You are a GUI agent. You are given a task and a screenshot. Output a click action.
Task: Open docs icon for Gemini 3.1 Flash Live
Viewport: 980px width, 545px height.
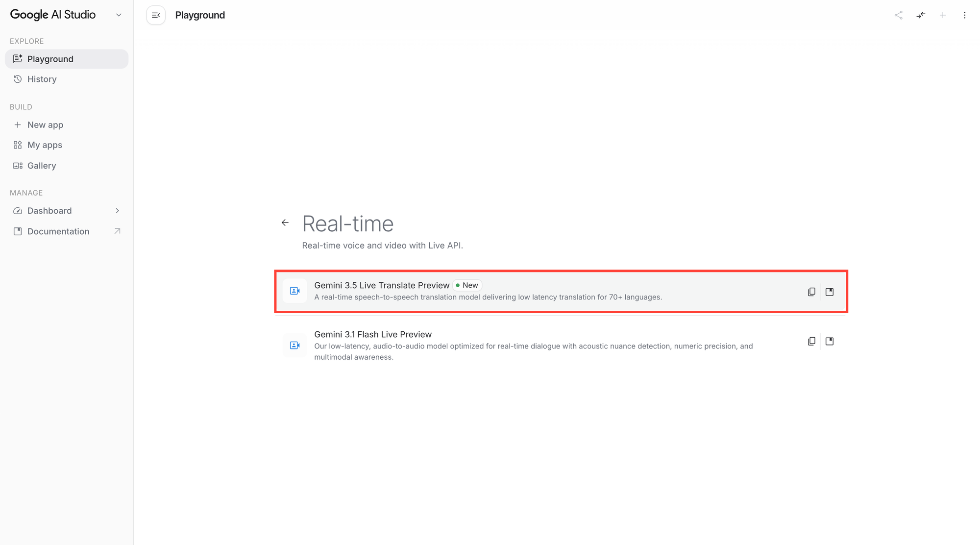[x=830, y=341]
